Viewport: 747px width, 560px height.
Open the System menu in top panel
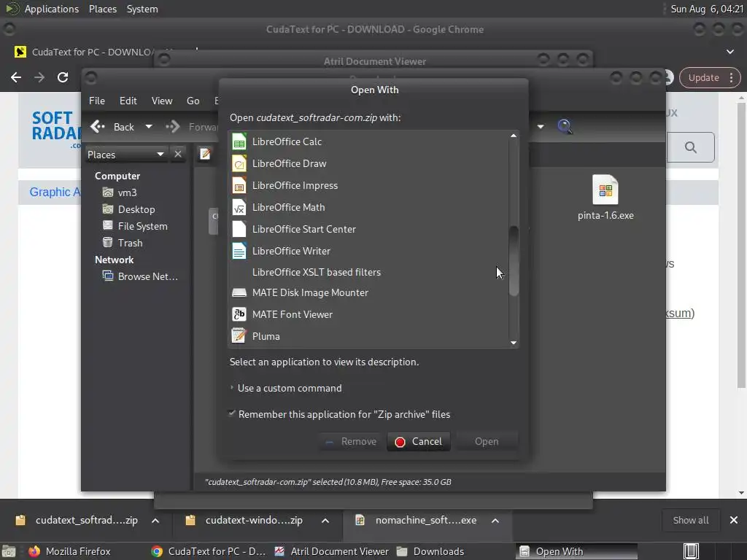(x=142, y=9)
